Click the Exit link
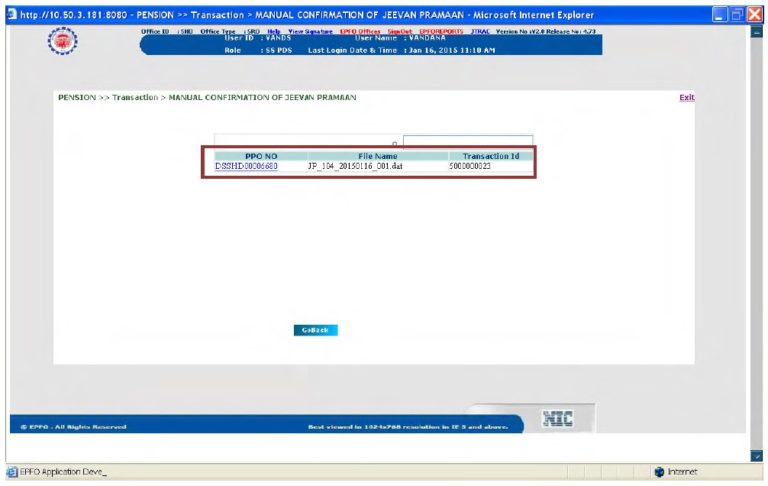The height and width of the screenshot is (486, 768). coord(686,97)
